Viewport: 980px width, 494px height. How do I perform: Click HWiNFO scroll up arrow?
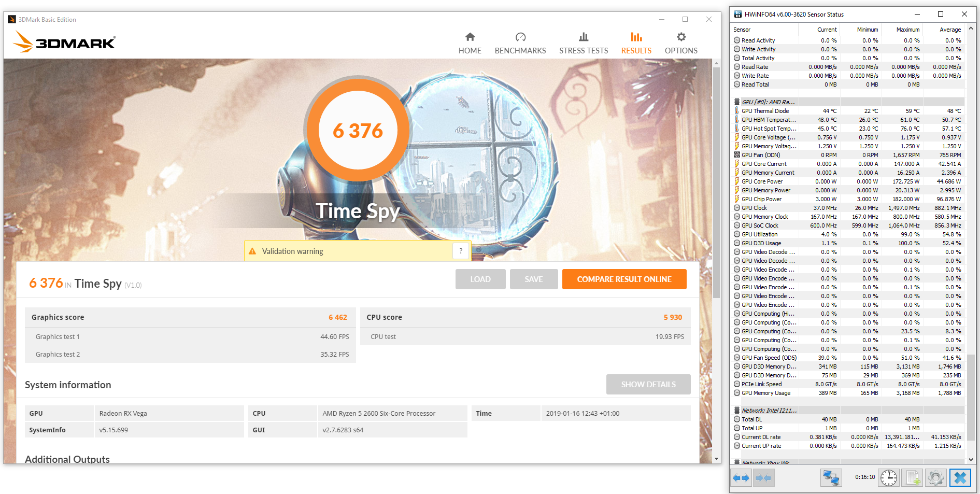coord(971,29)
